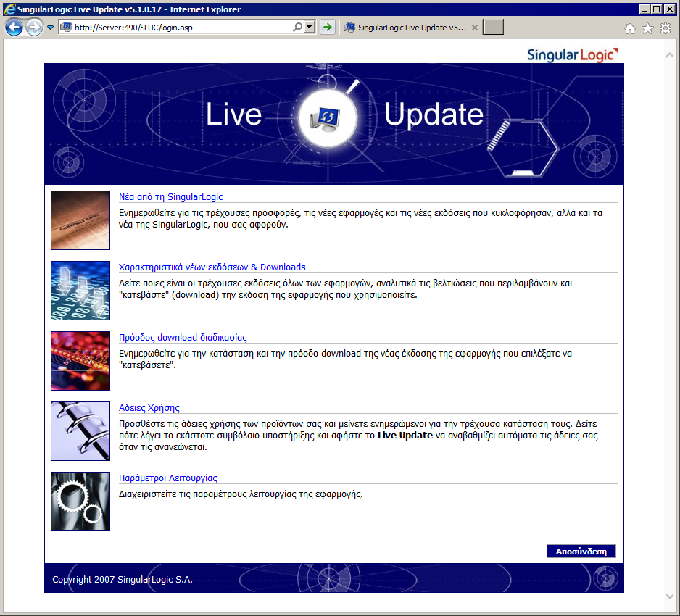
Task: Click the browser Forward arrow button
Action: (x=34, y=28)
